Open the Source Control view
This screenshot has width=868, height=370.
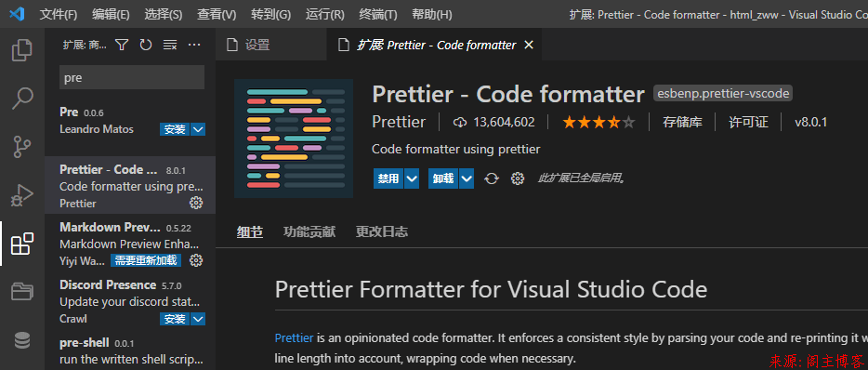22,147
